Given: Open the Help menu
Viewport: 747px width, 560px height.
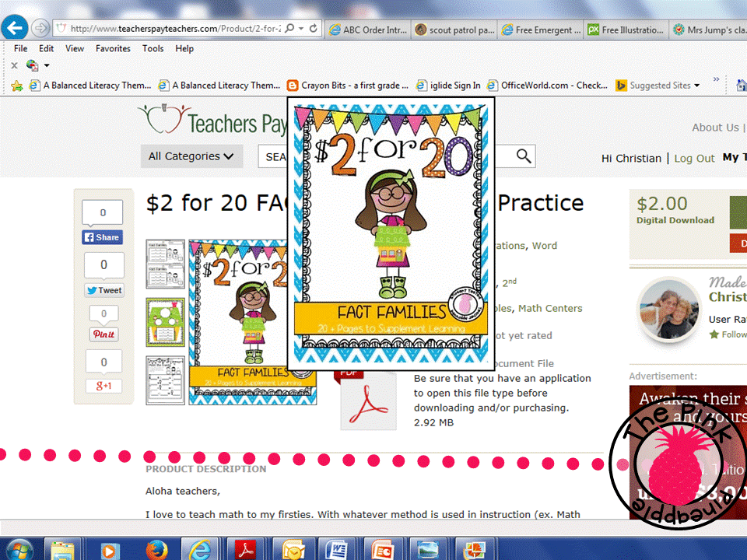Looking at the screenshot, I should [x=184, y=48].
